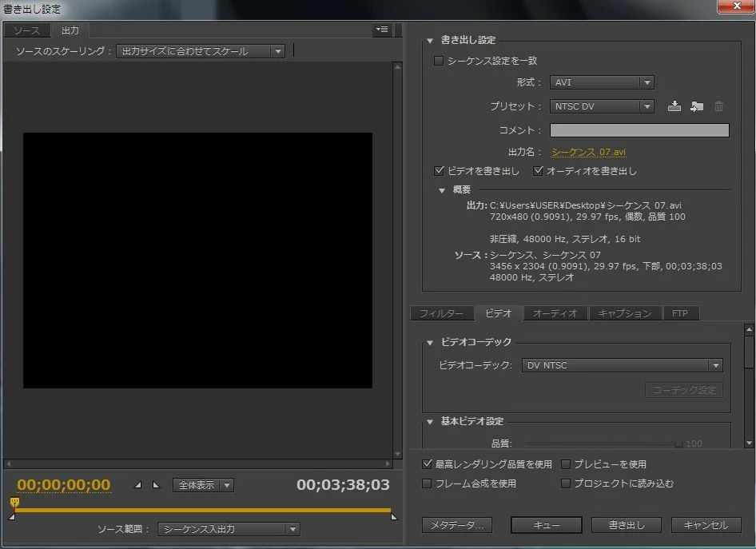Click the settings scrollbar down arrow
Image resolution: width=756 pixels, height=549 pixels.
click(749, 443)
